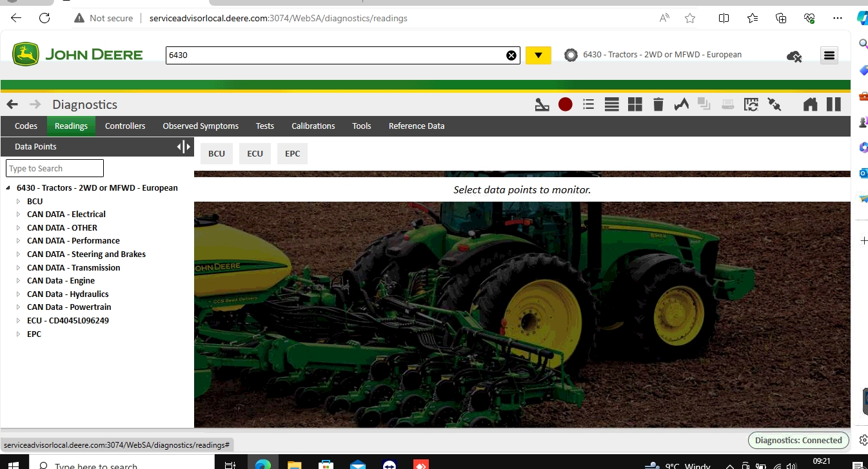The image size is (868, 469).
Task: Go home using the house icon
Action: point(810,104)
